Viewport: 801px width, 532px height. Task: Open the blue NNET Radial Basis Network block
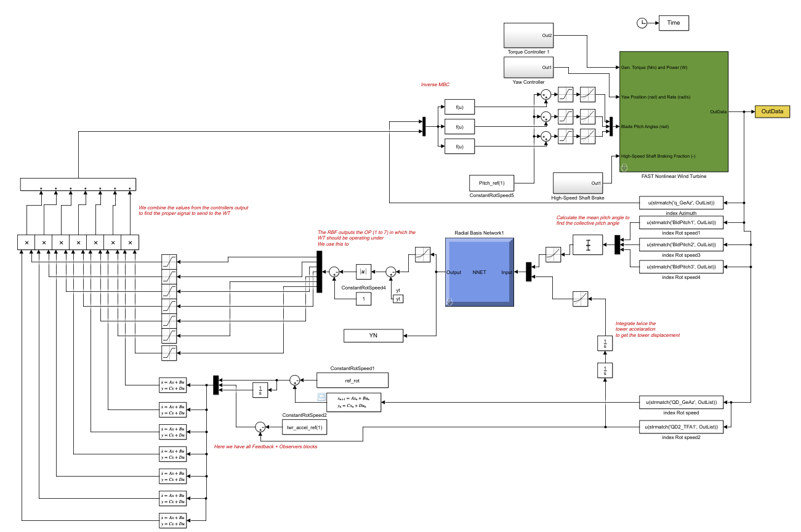[x=480, y=272]
